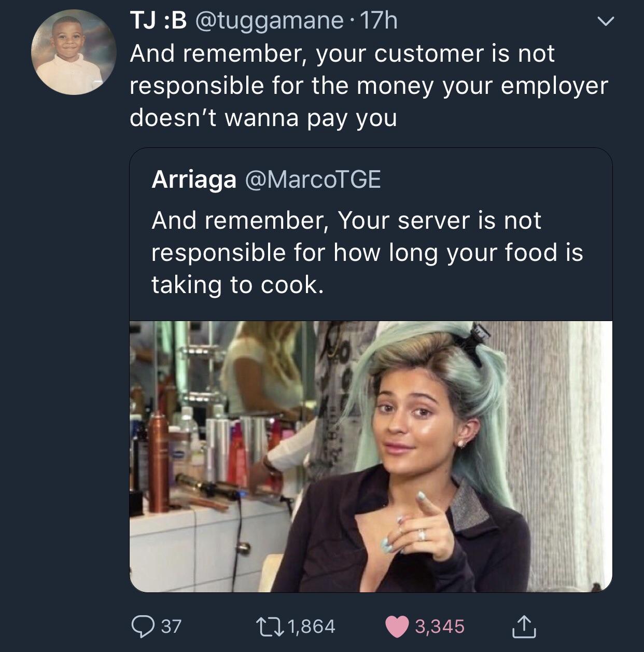Open the TJ :B display name

[x=158, y=21]
